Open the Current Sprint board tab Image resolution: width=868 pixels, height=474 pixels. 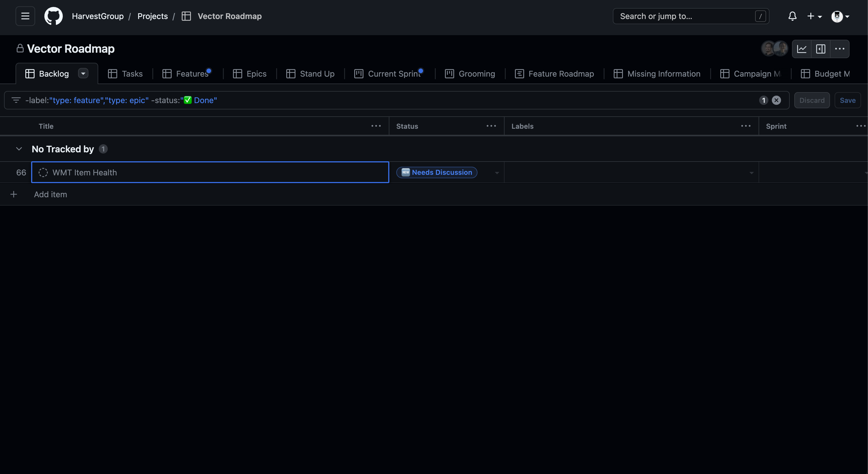pos(388,74)
